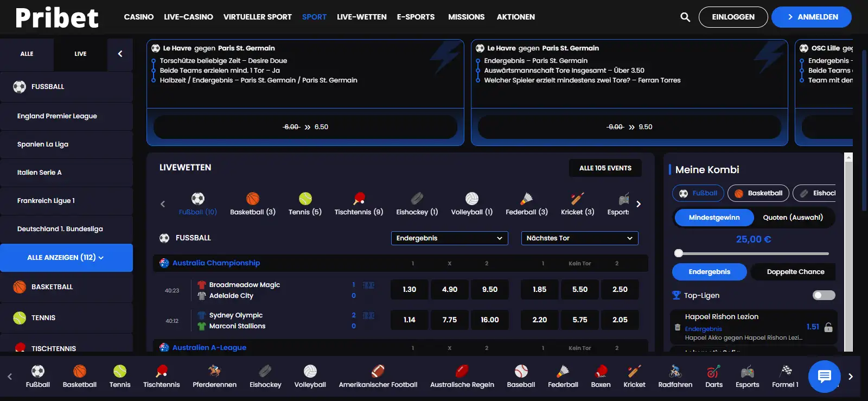Open Radfahren in the bottom sports bar
Viewport: 868px width, 401px height.
675,377
